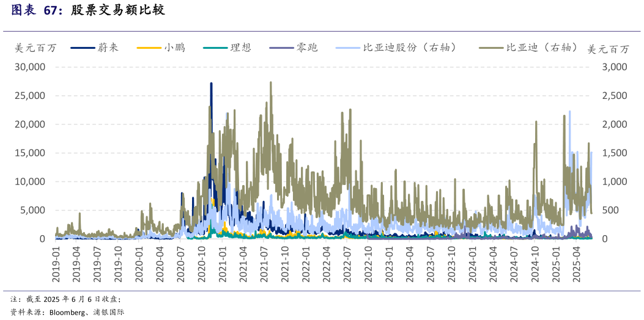Viewport: 644px width, 320px height.
Task: Click the 30,000 left axis tick label
Action: pos(29,67)
